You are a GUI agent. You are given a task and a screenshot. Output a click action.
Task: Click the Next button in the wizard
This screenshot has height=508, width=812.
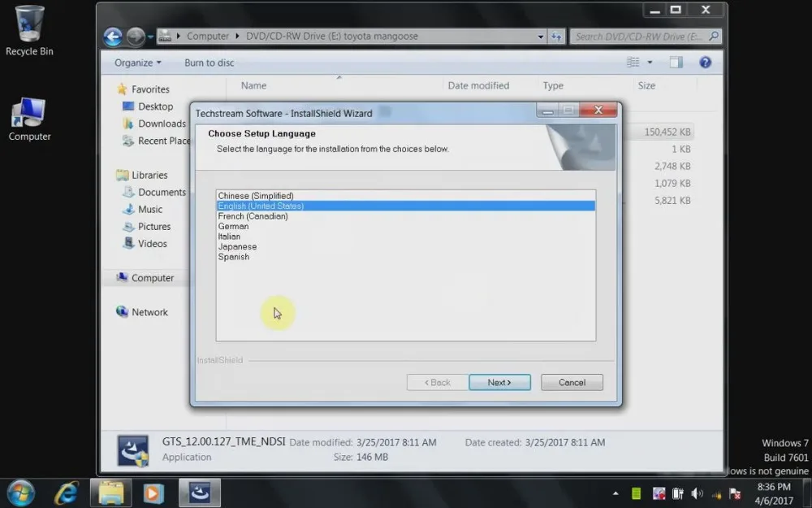[499, 382]
